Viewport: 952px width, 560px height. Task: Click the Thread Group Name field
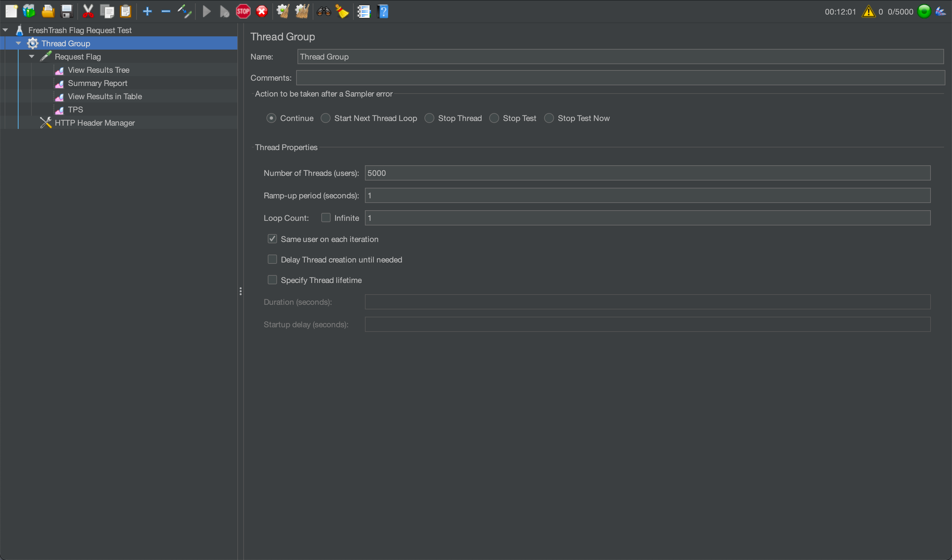(620, 57)
